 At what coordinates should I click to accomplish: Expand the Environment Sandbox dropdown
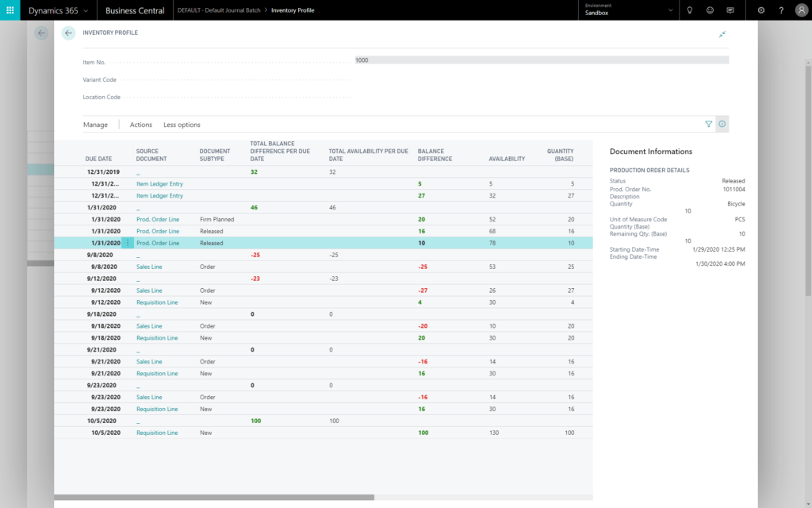coord(671,10)
